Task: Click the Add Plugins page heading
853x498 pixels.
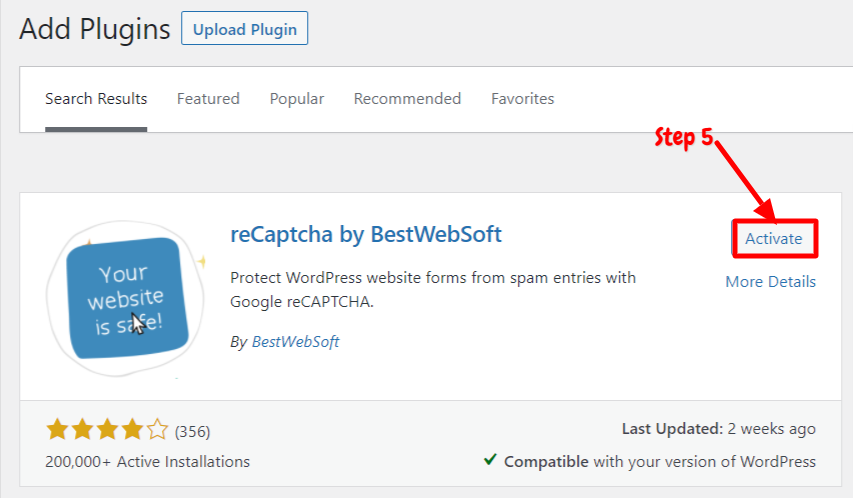Action: point(95,29)
